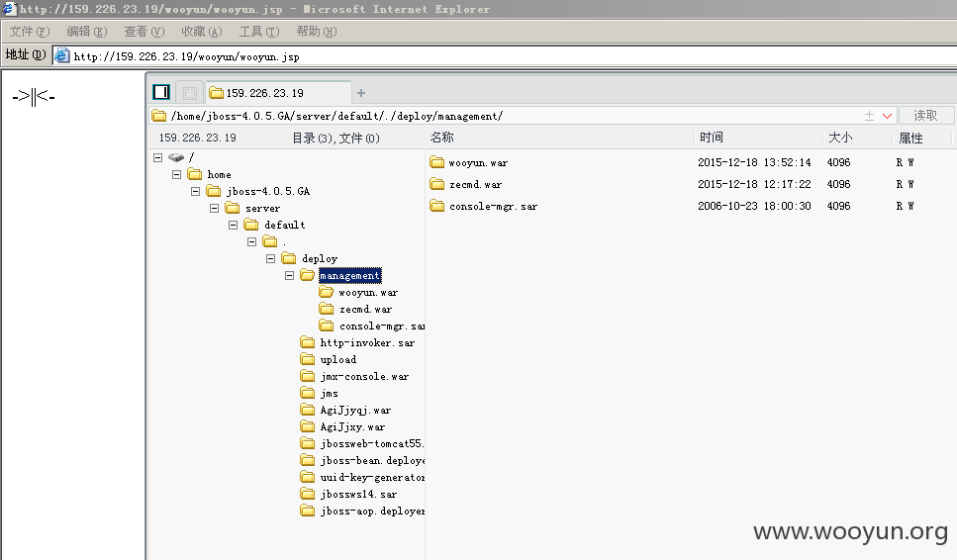Click the jboss-bean.deployer folder icon
The width and height of the screenshot is (957, 560).
click(308, 460)
